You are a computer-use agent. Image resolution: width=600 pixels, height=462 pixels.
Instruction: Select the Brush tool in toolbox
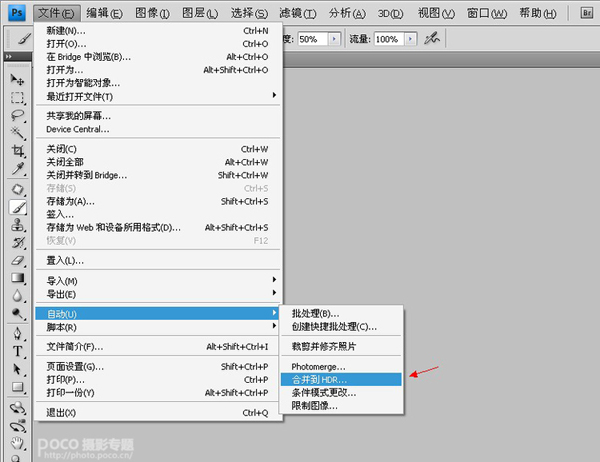[17, 207]
